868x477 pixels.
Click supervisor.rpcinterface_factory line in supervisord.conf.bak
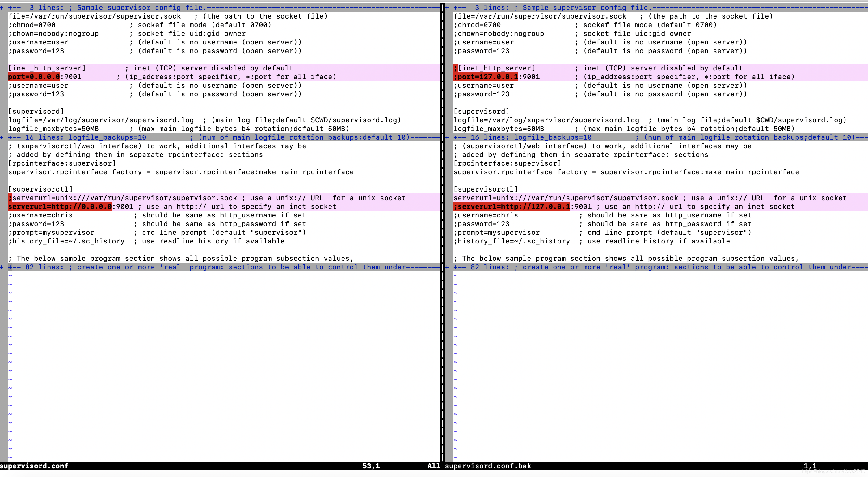click(626, 172)
